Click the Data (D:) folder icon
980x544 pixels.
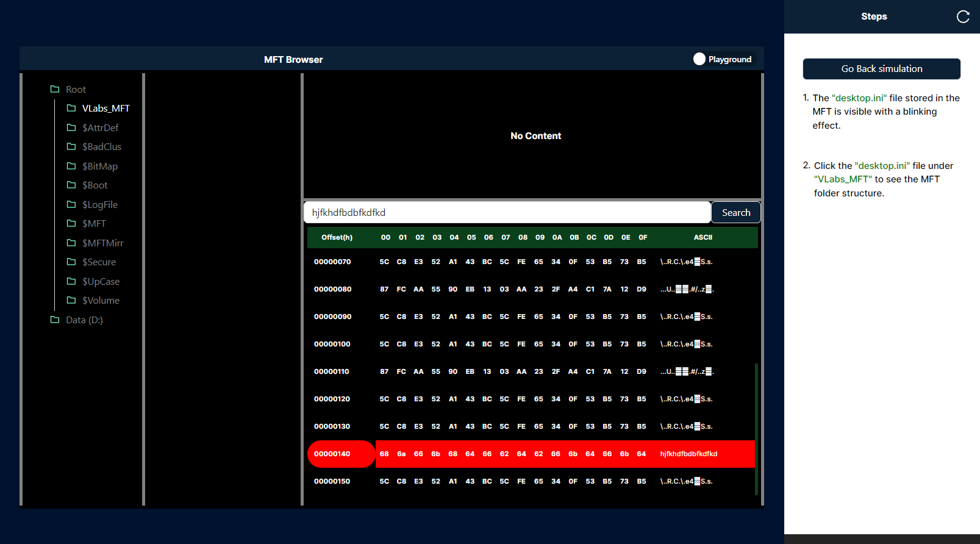[55, 320]
